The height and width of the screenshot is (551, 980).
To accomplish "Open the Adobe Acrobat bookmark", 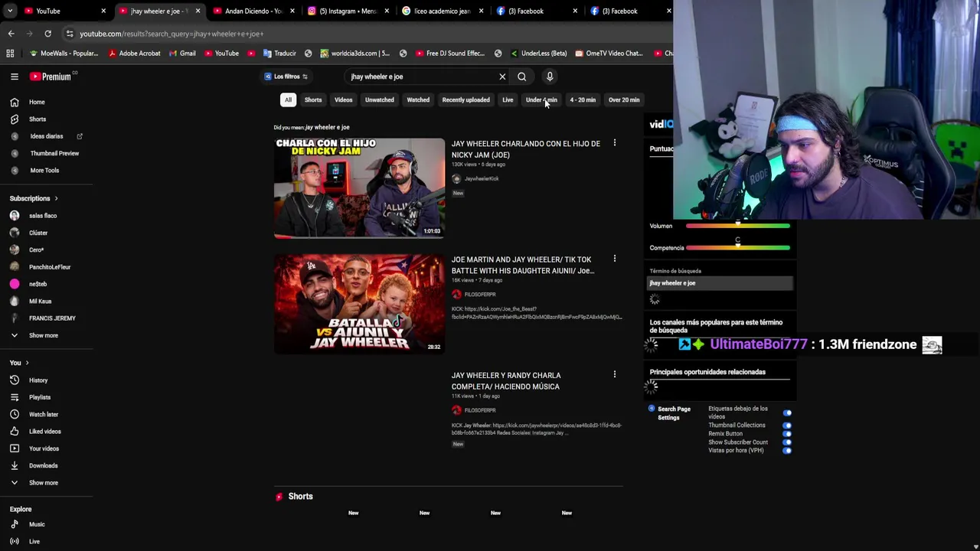I will tap(135, 54).
